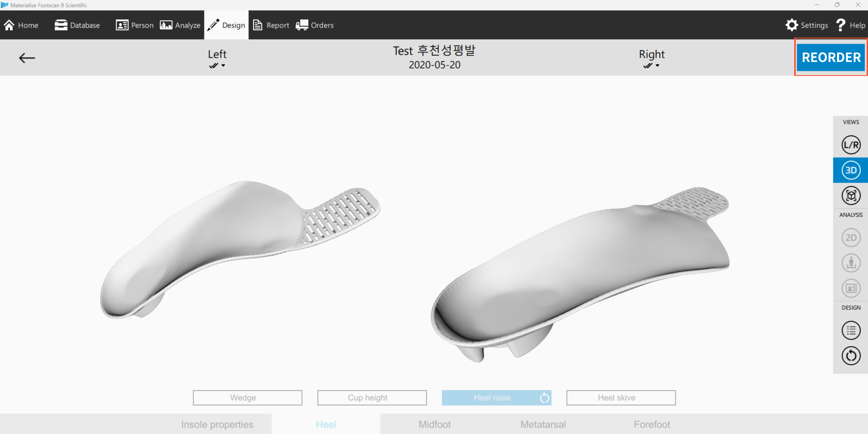Switch to the Heel tab
This screenshot has height=434, width=868.
(x=326, y=424)
